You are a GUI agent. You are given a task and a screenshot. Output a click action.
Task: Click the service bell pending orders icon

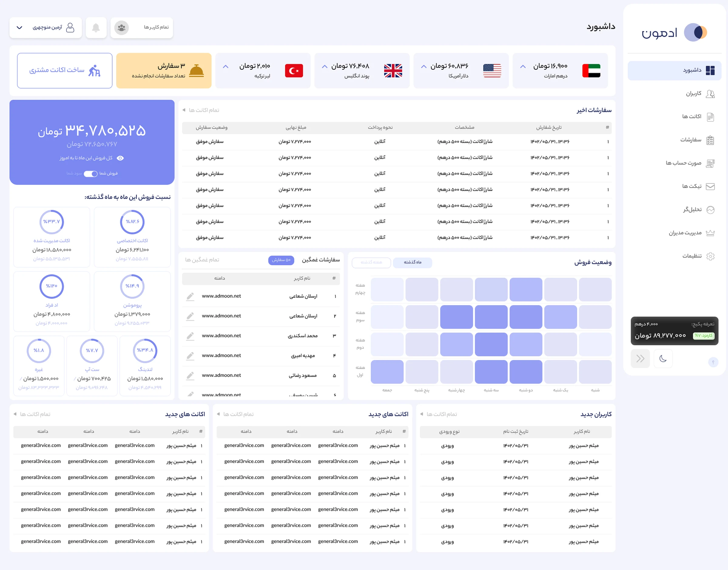coord(196,70)
